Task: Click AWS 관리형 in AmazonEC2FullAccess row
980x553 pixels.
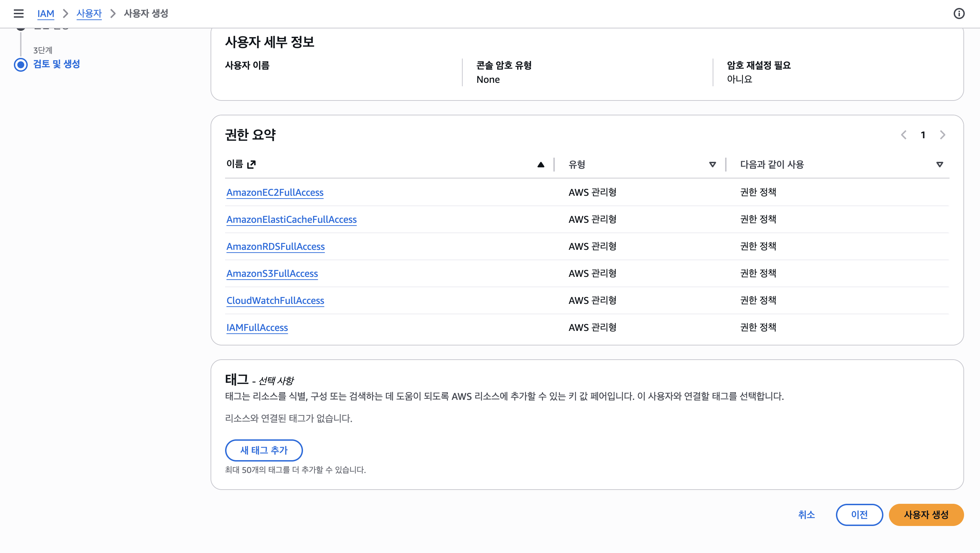Action: click(x=593, y=192)
